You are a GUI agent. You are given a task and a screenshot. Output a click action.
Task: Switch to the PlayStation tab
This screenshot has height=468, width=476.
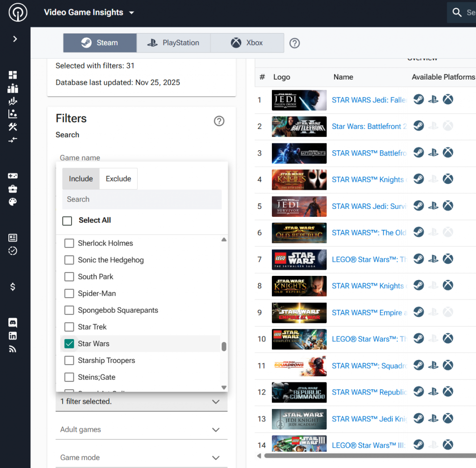click(x=173, y=43)
